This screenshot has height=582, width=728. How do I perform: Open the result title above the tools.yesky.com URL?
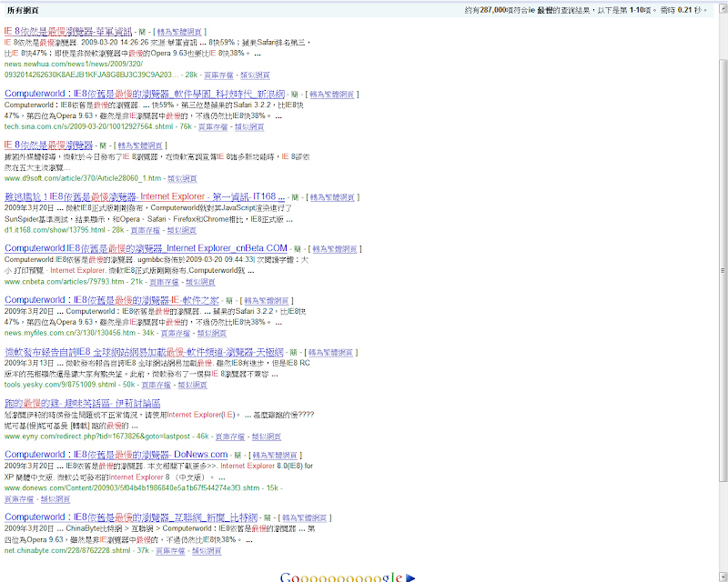(x=144, y=352)
